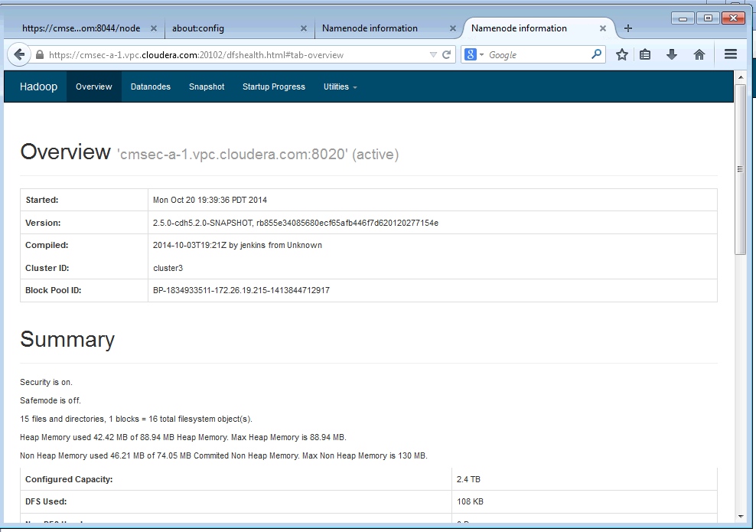Close the about:config tab
Viewport: 756px width, 532px height.
pyautogui.click(x=304, y=28)
